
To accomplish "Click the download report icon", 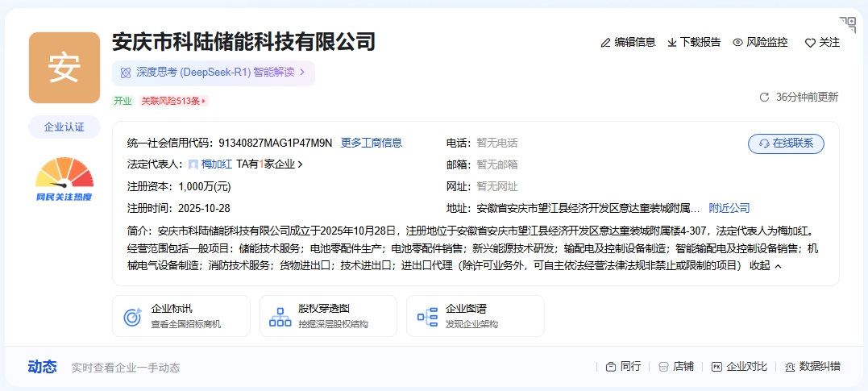I will tap(672, 43).
